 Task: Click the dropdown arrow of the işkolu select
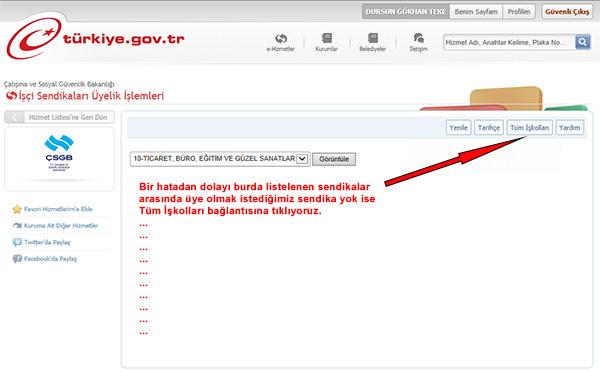tap(302, 158)
